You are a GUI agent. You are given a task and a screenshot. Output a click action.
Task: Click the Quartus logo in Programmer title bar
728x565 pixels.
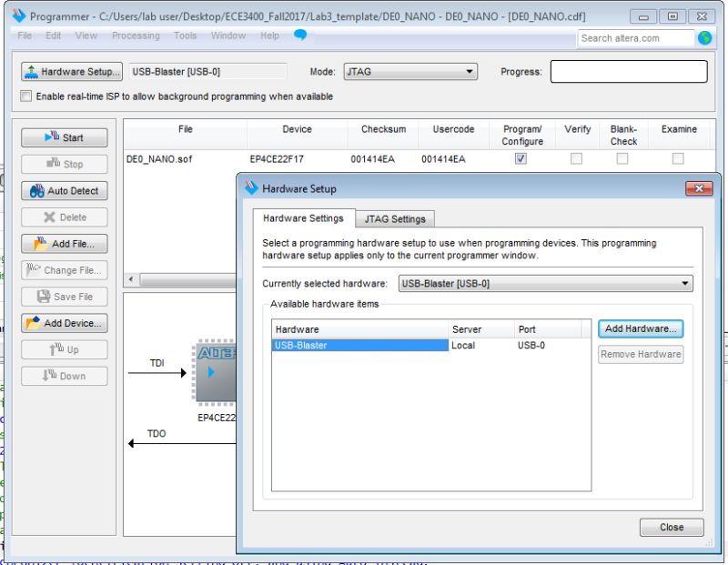[18, 15]
